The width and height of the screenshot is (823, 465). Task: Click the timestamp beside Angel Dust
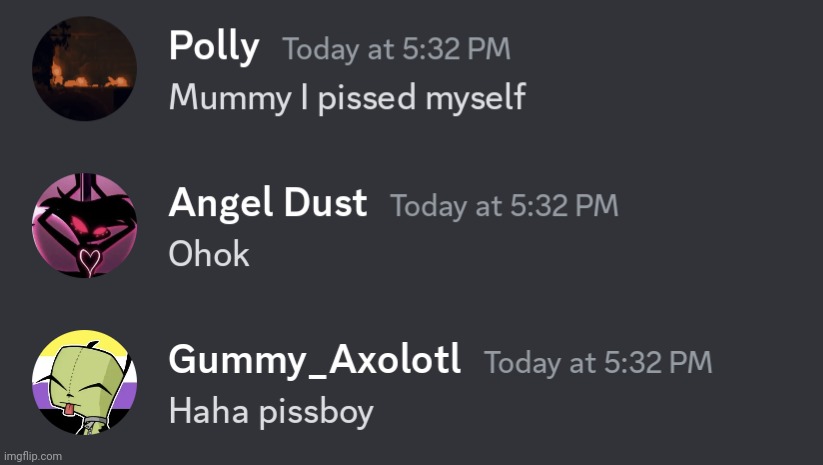coord(504,206)
